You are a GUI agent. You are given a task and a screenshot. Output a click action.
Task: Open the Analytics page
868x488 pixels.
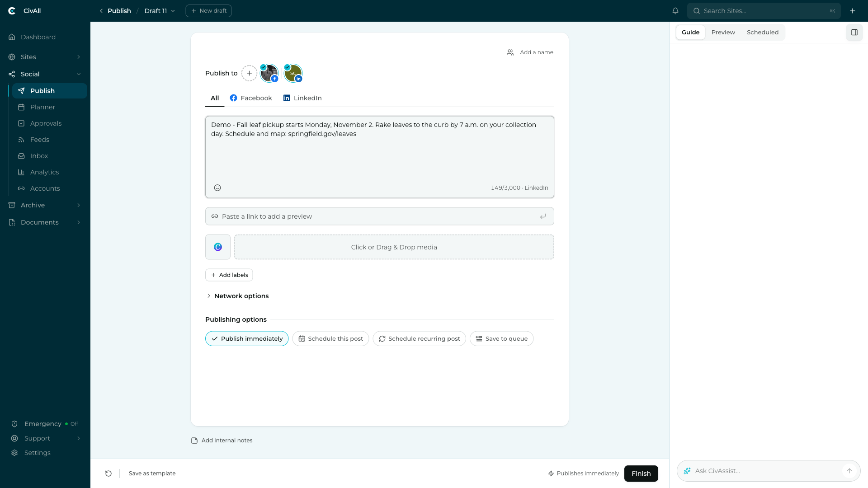tap(49, 172)
